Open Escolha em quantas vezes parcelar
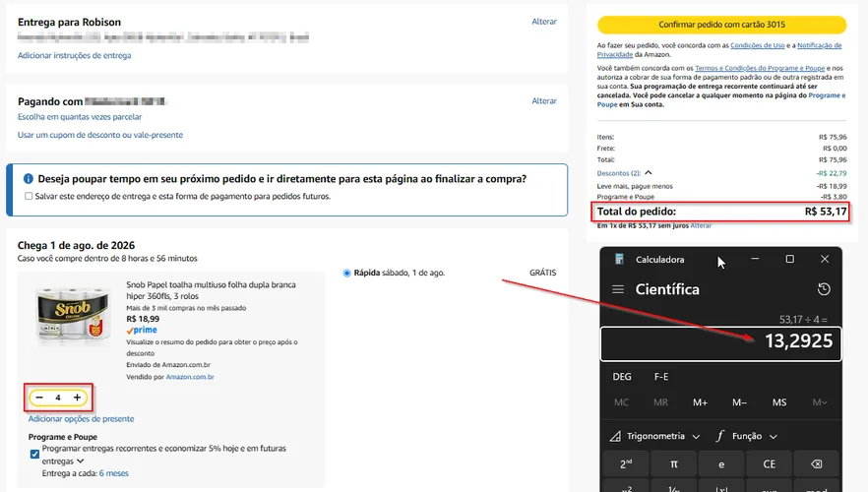This screenshot has height=492, width=868. pyautogui.click(x=80, y=117)
